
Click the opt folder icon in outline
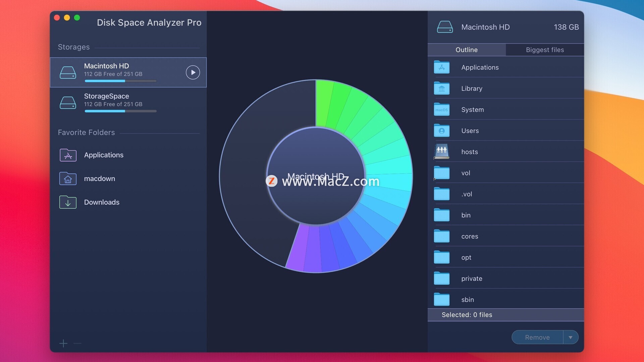pos(441,257)
